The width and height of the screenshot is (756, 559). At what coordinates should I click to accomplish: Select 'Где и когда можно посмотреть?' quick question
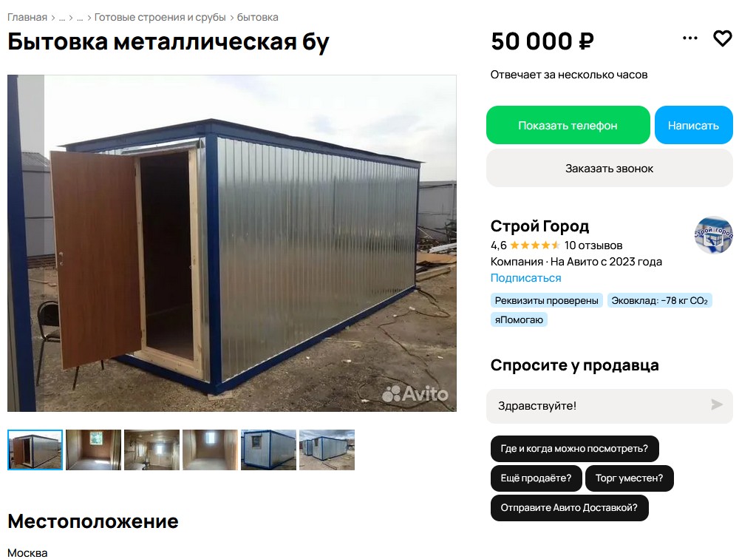coord(574,449)
